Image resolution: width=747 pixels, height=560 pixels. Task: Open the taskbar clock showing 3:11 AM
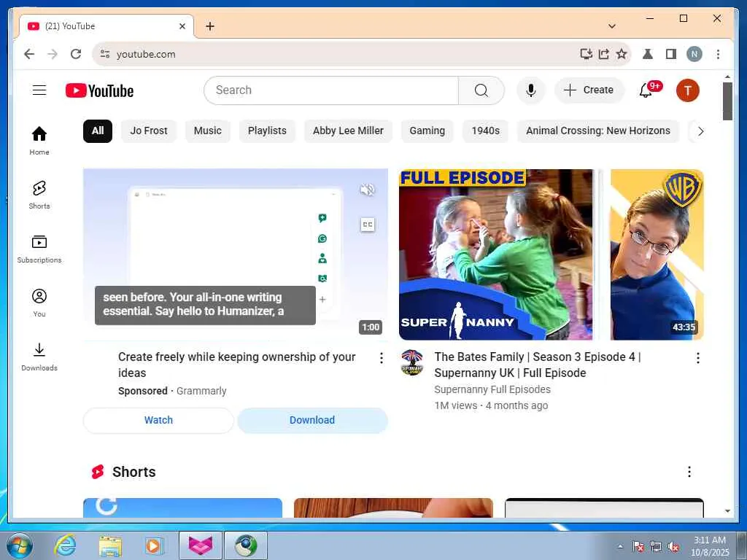click(x=709, y=546)
